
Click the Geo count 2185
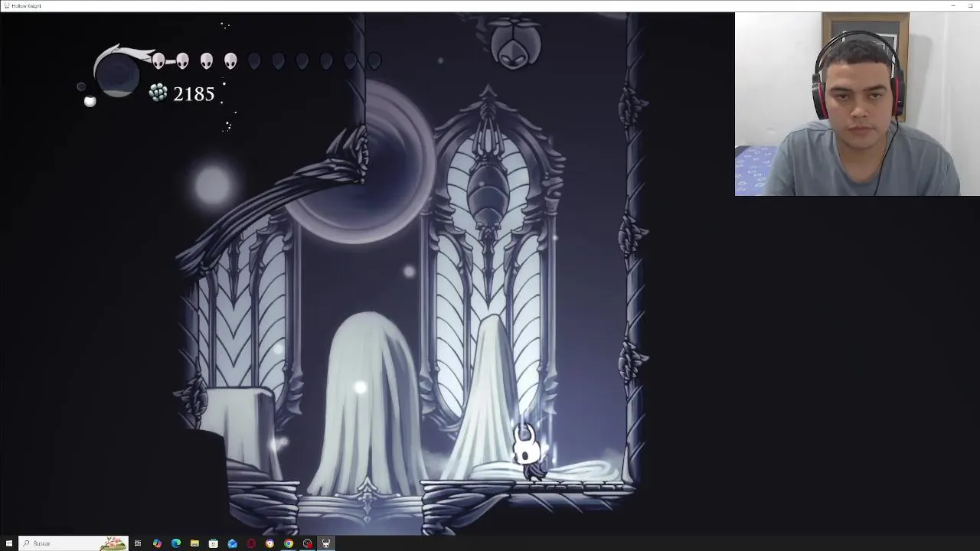(x=194, y=94)
